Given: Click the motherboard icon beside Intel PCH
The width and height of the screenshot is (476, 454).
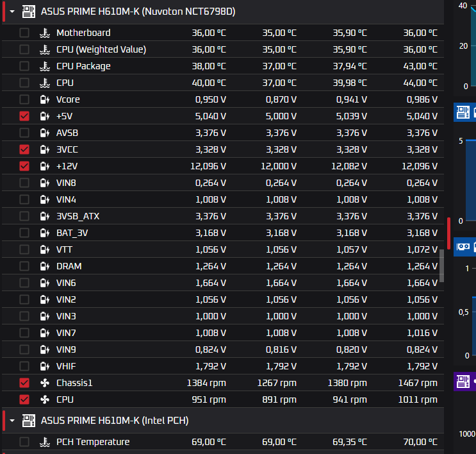Looking at the screenshot, I should tap(29, 421).
